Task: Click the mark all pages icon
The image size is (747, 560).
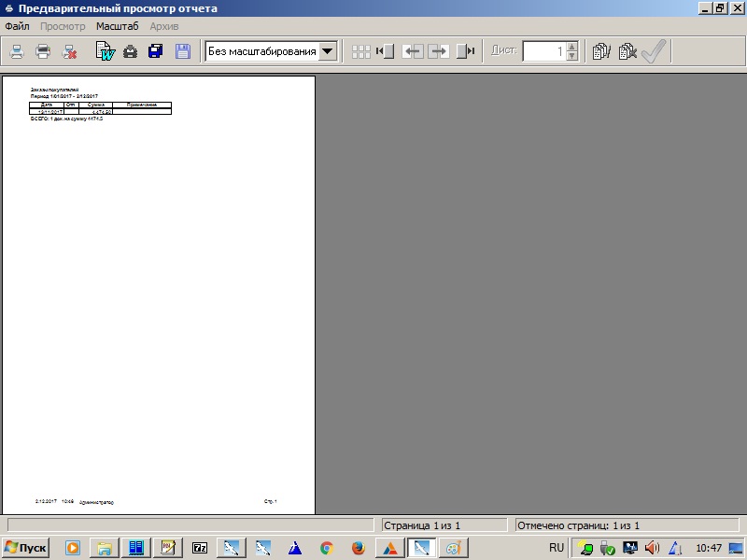Action: 601,51
